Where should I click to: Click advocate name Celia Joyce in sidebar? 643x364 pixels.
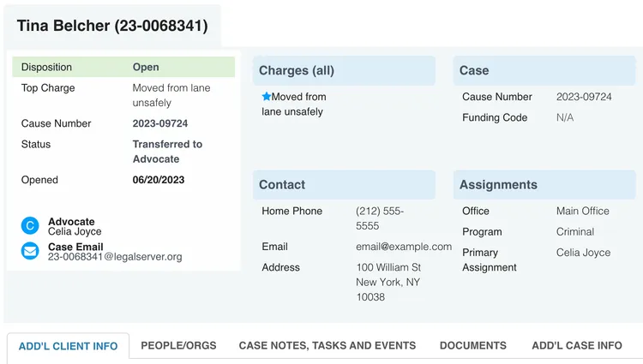pyautogui.click(x=75, y=231)
